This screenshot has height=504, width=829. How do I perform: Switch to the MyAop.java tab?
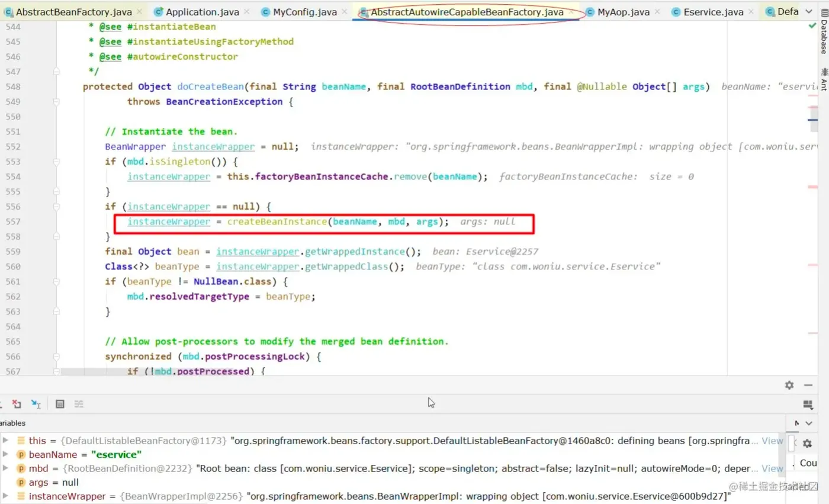(623, 12)
